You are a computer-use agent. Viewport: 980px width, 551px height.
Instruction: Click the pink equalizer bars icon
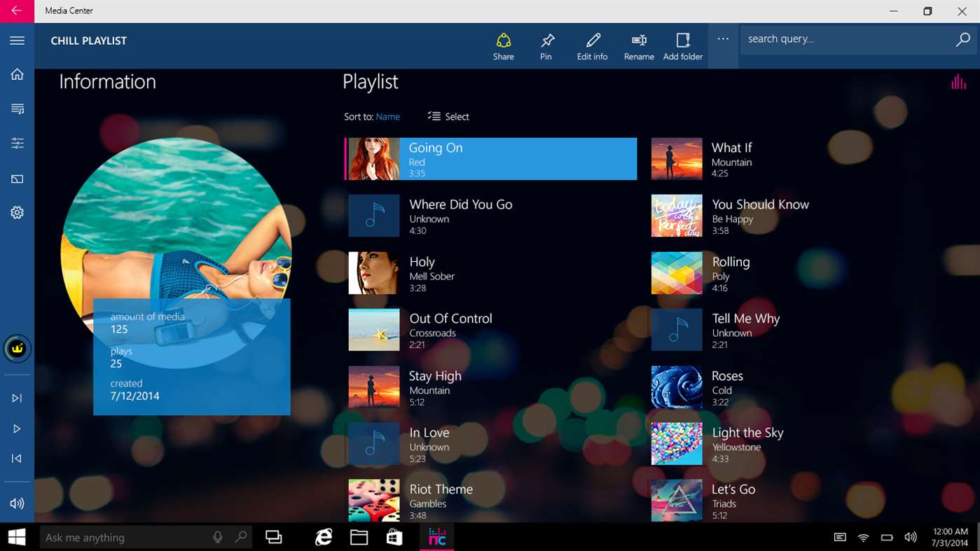(x=958, y=82)
